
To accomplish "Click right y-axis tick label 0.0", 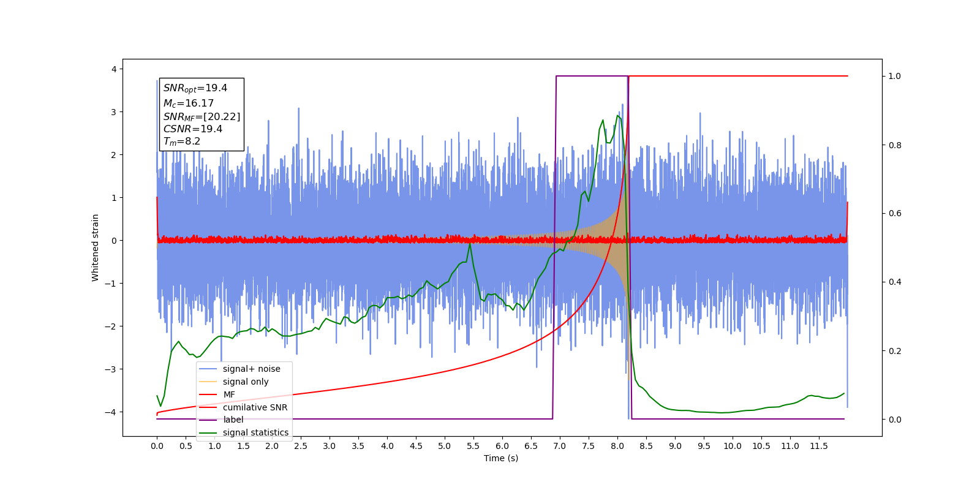I will tap(894, 420).
